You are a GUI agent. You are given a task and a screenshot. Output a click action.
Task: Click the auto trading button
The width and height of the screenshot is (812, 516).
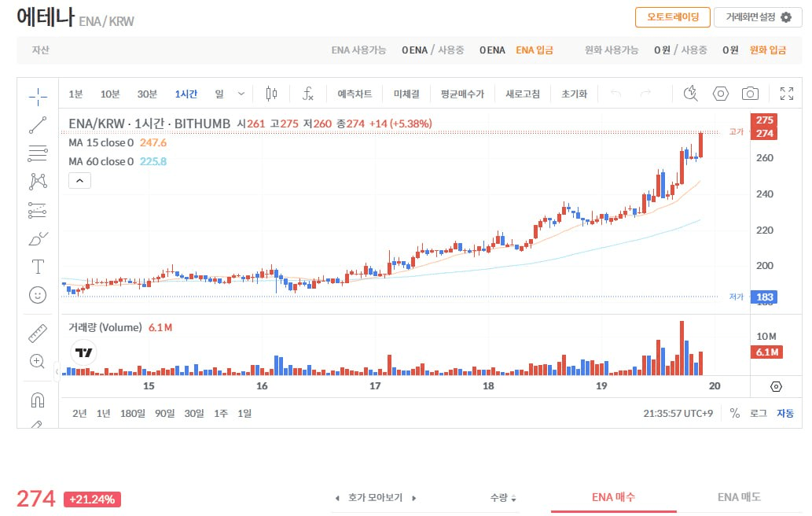tap(673, 17)
